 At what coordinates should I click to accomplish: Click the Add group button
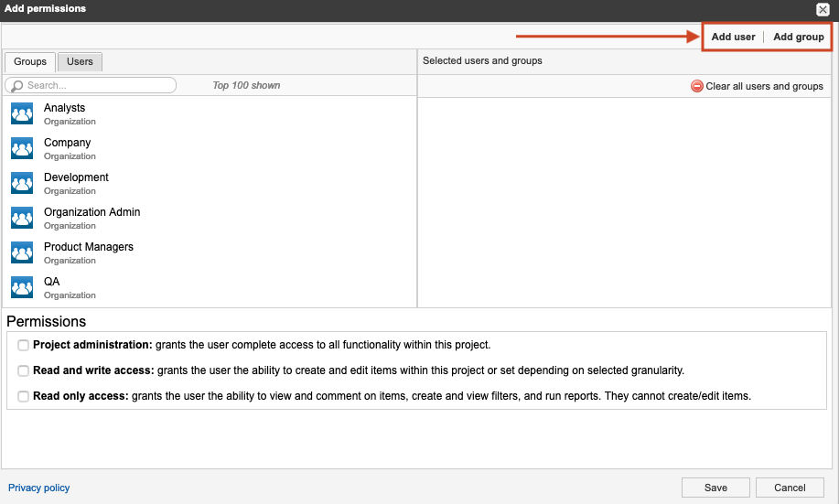(x=798, y=37)
